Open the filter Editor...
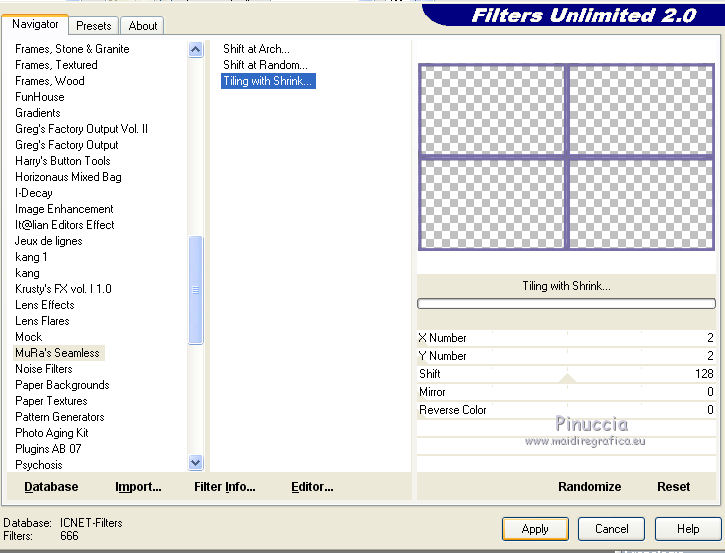 [312, 487]
